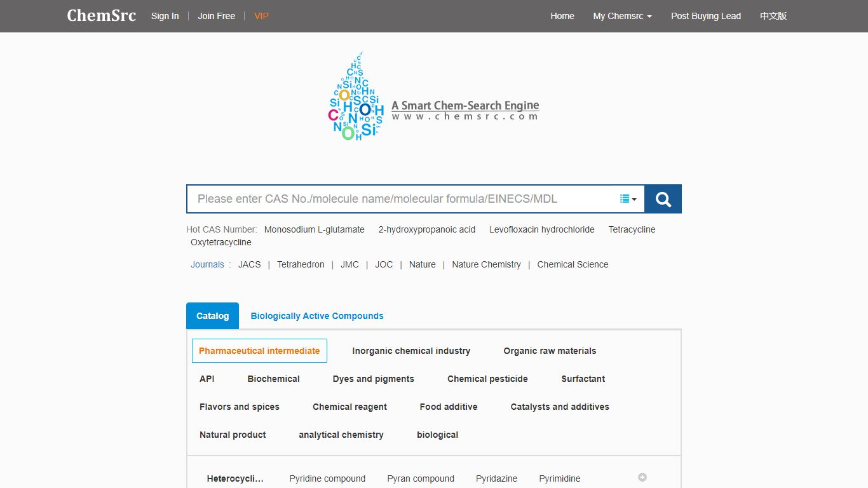The height and width of the screenshot is (488, 868).
Task: Select Natural product category
Action: (x=233, y=435)
